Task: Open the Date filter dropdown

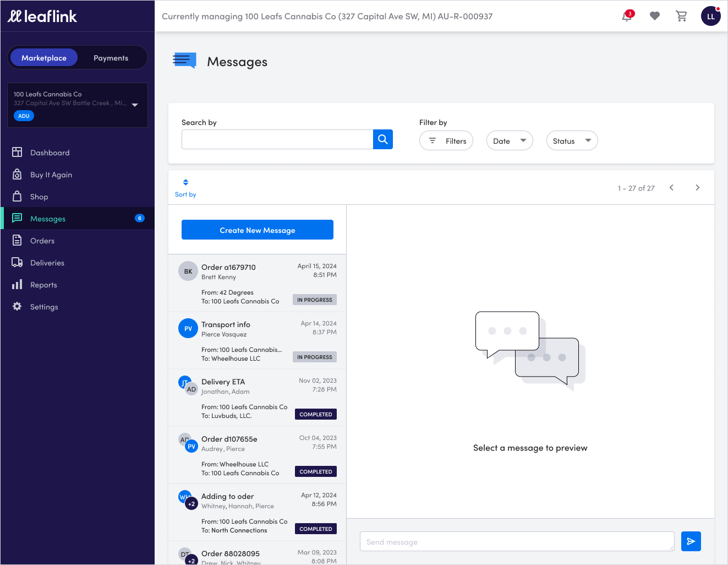Action: (x=510, y=140)
